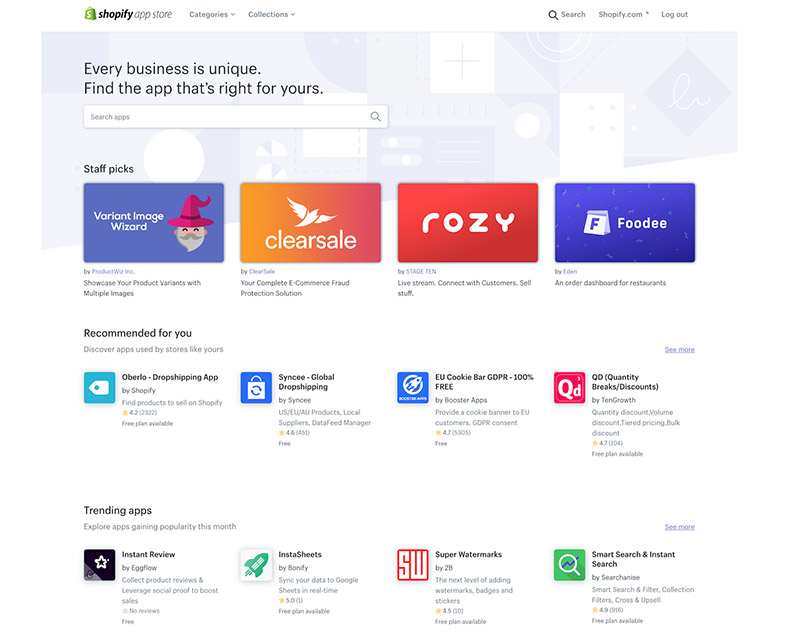
Task: Click Search in the top navigation
Action: 567,14
